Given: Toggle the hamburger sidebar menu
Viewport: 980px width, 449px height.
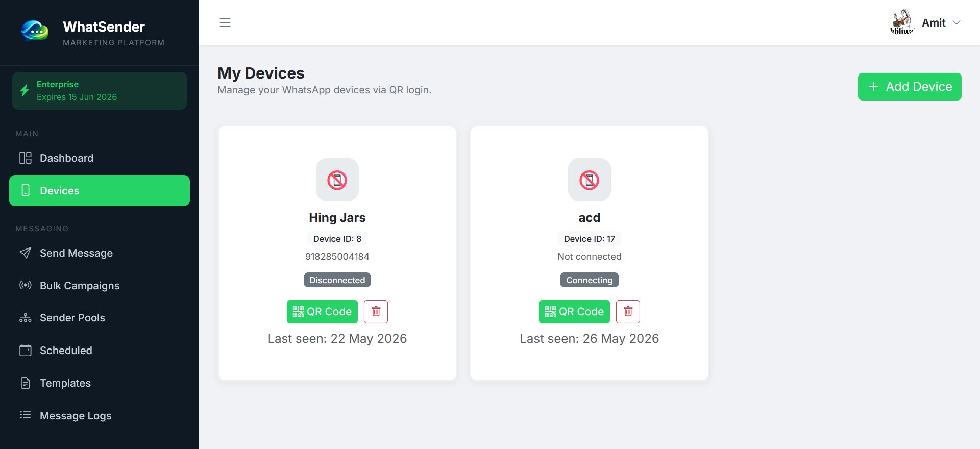Looking at the screenshot, I should coord(225,22).
